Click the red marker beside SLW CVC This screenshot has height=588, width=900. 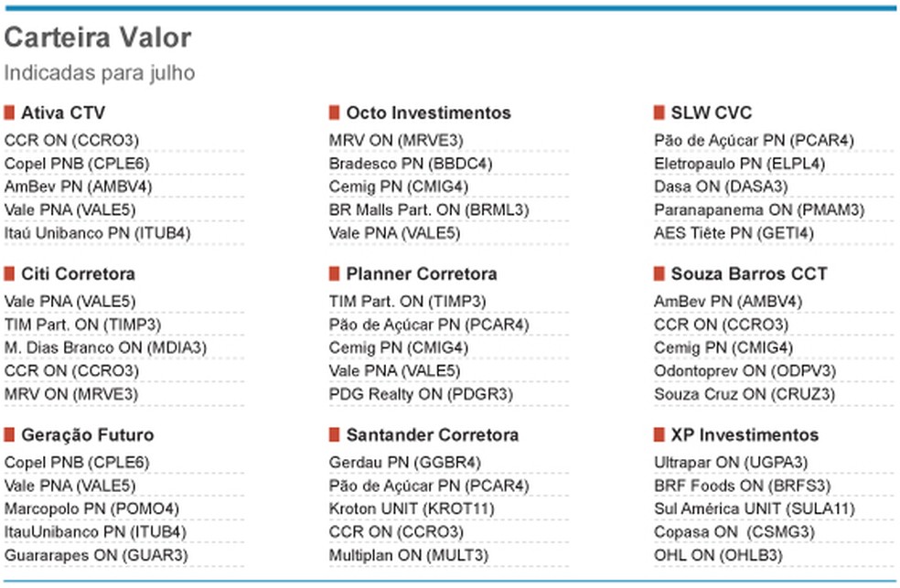coord(659,112)
